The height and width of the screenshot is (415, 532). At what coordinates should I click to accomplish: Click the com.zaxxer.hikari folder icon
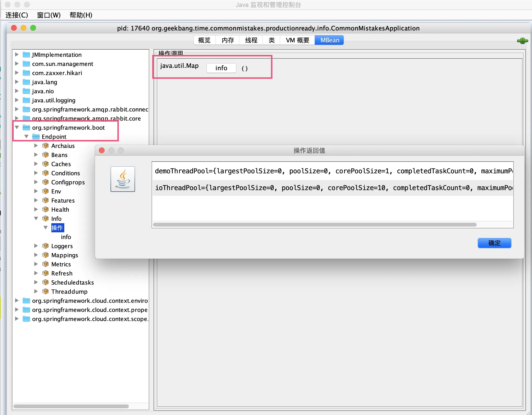pos(26,73)
